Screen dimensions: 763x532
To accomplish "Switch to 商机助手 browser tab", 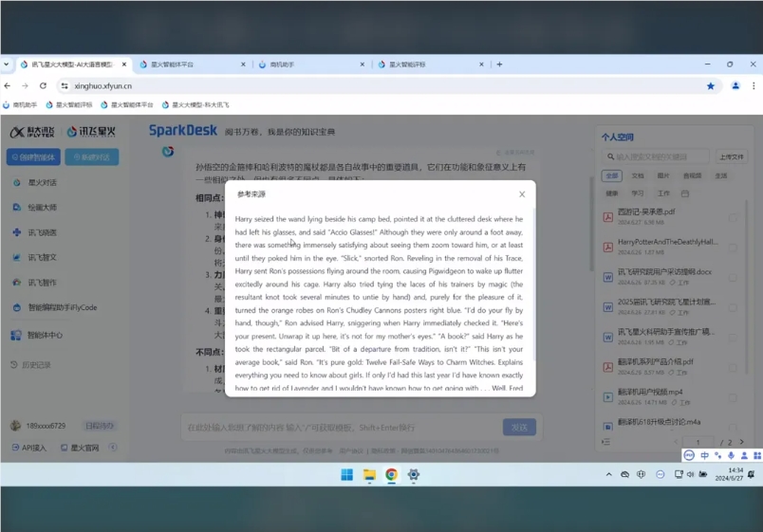I will click(311, 64).
